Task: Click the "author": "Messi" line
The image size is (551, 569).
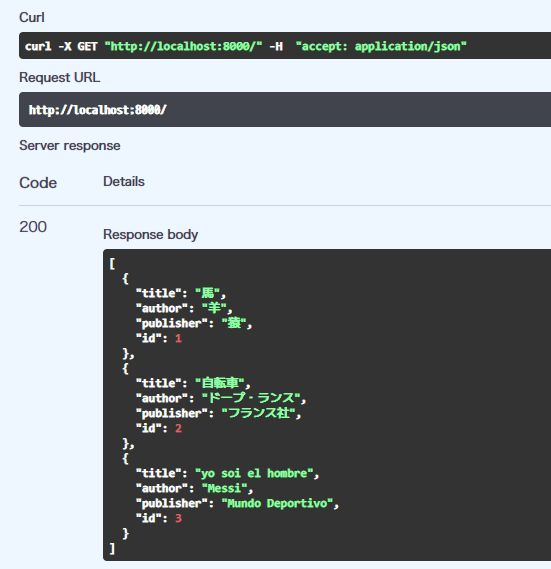Action: point(194,488)
